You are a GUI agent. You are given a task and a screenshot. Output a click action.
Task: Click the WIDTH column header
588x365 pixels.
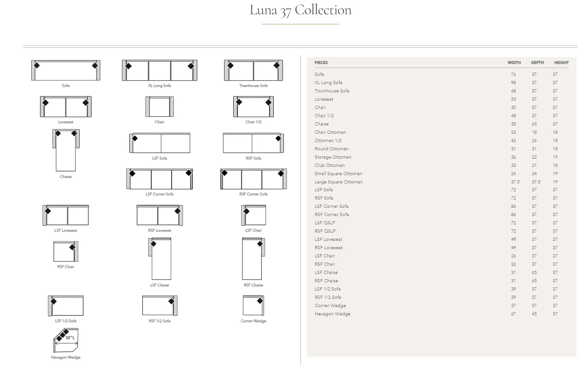pos(514,63)
